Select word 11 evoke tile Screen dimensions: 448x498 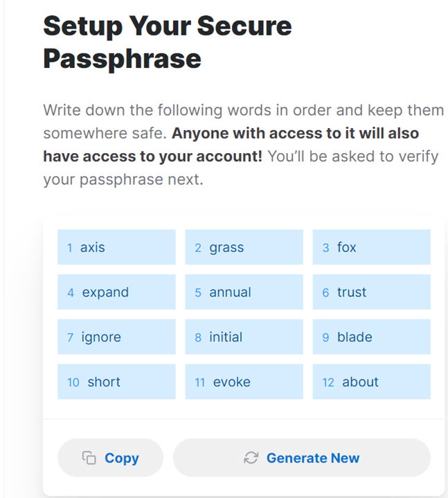pyautogui.click(x=244, y=382)
